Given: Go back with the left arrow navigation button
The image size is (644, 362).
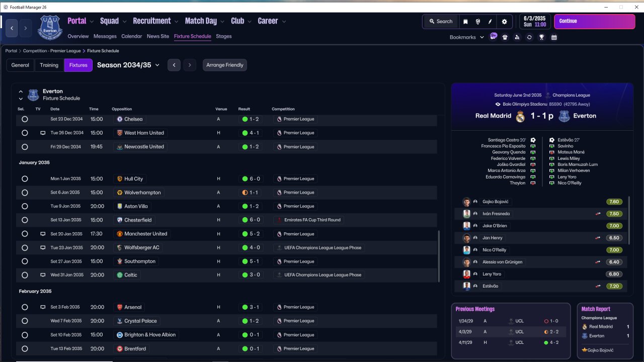Looking at the screenshot, I should [x=13, y=28].
